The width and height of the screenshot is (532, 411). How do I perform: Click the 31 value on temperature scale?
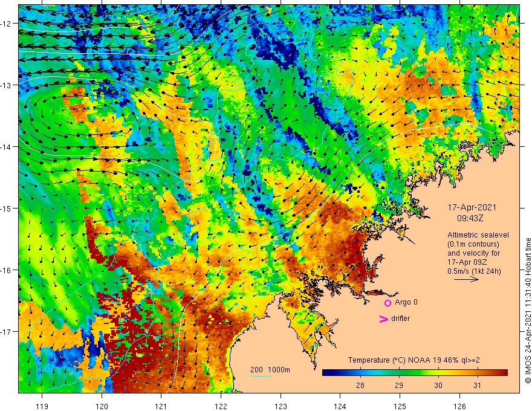[x=477, y=385]
